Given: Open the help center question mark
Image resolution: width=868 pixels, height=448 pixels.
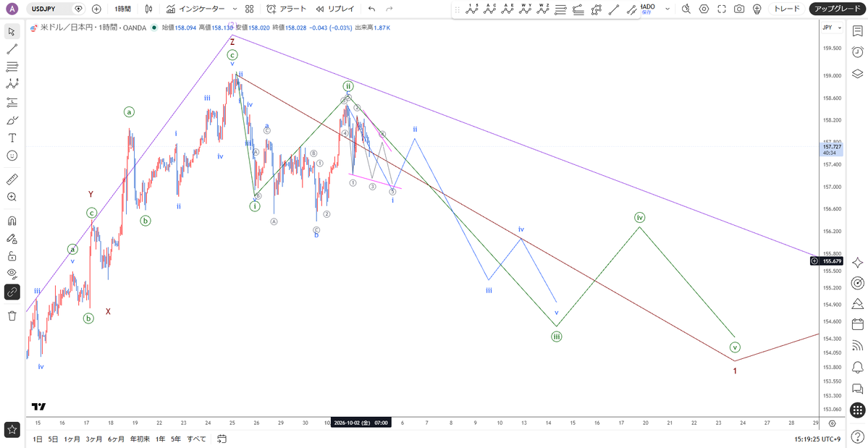Looking at the screenshot, I should [857, 437].
